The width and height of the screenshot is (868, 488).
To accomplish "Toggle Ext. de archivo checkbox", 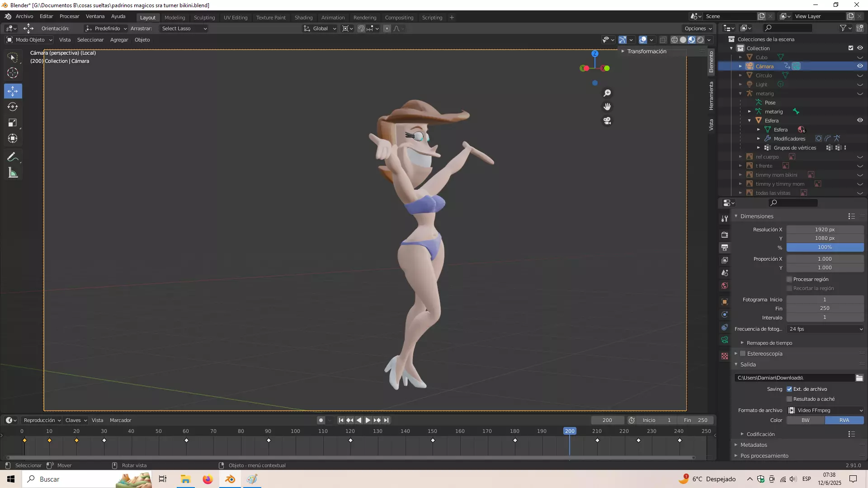I will coord(789,389).
